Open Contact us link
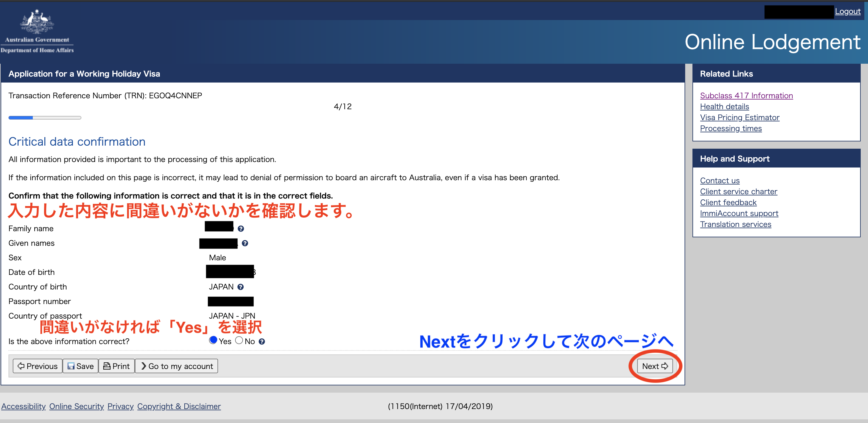 (x=720, y=181)
